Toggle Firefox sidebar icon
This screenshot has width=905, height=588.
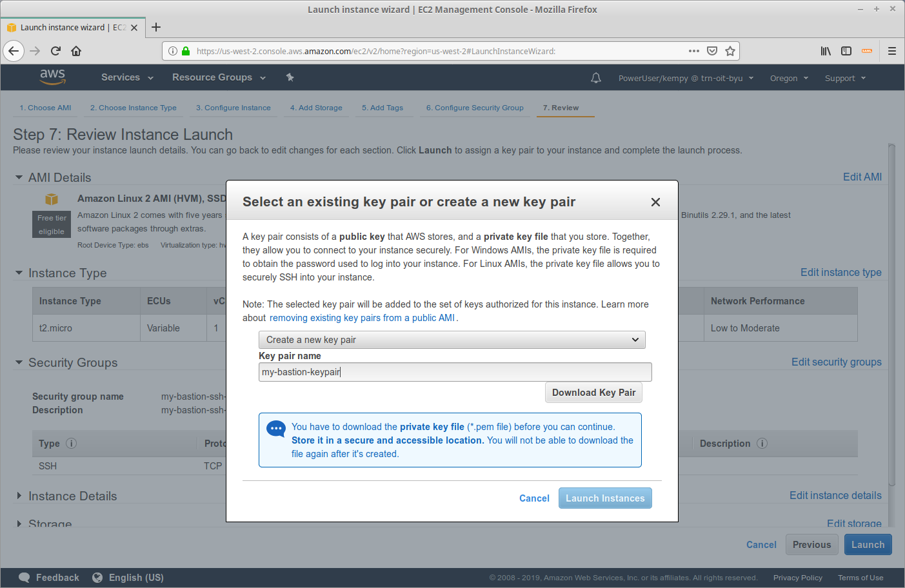846,51
